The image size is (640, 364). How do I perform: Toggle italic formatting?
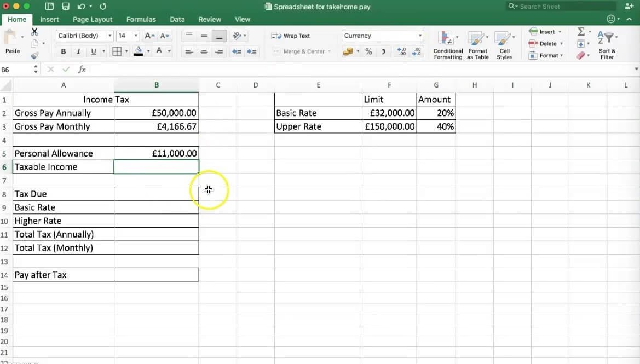78,51
